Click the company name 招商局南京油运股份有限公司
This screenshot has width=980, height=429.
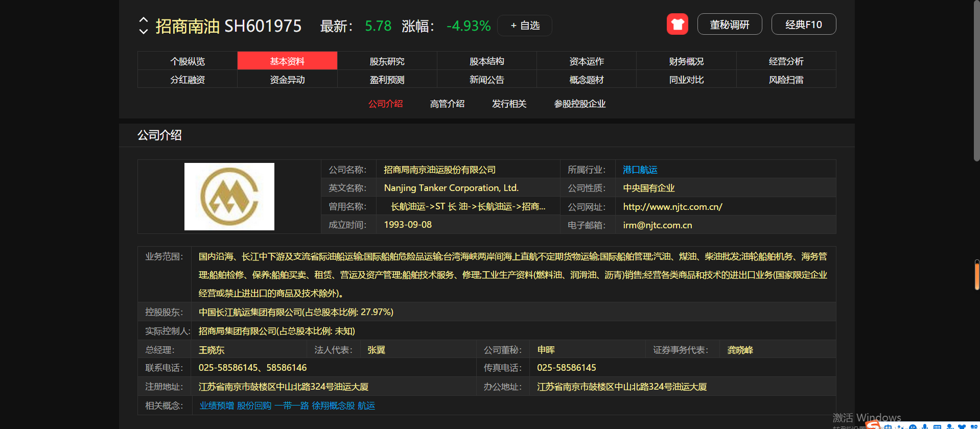coord(440,170)
